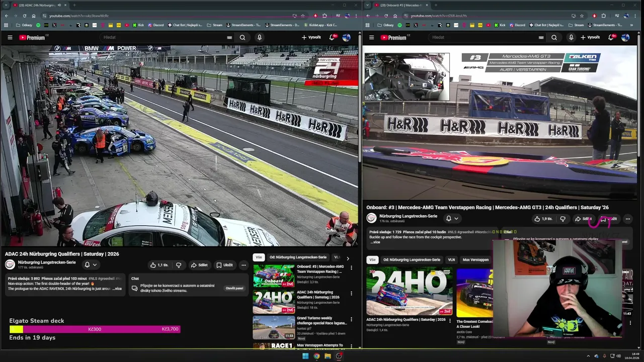Go to home page in left browser

tap(34, 16)
